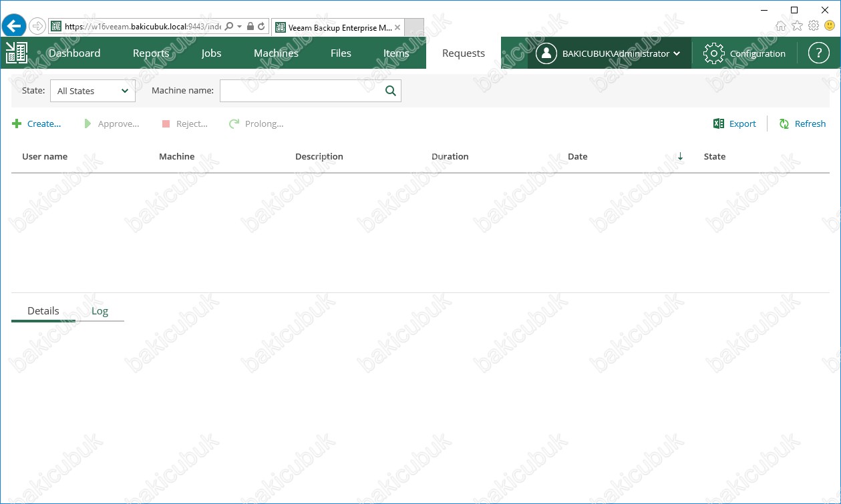Open the All States dropdown
Image resolution: width=841 pixels, height=504 pixels.
(93, 91)
